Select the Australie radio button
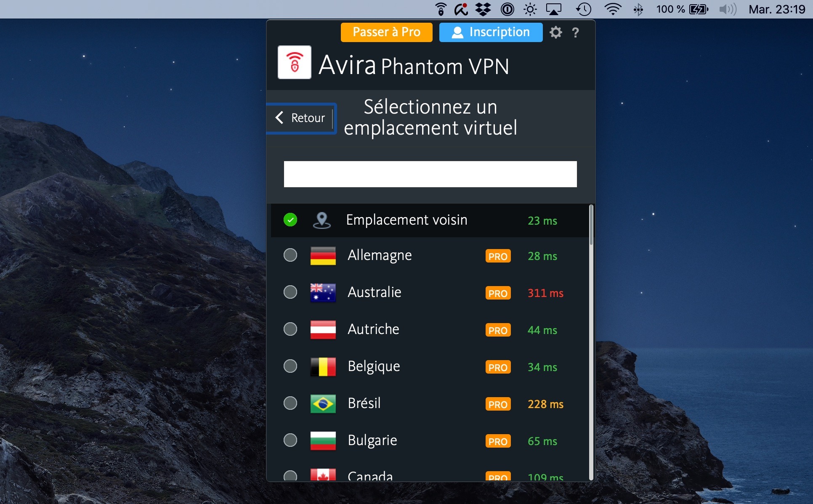The image size is (813, 504). point(290,292)
